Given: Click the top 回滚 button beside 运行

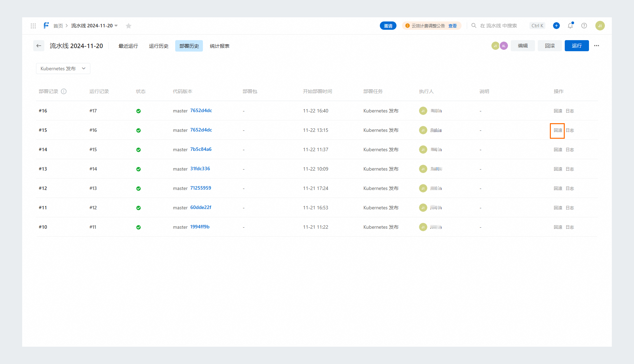Looking at the screenshot, I should tap(550, 46).
